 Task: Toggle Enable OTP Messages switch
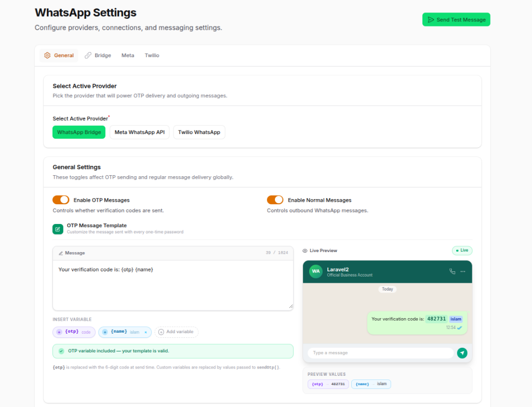tap(61, 200)
